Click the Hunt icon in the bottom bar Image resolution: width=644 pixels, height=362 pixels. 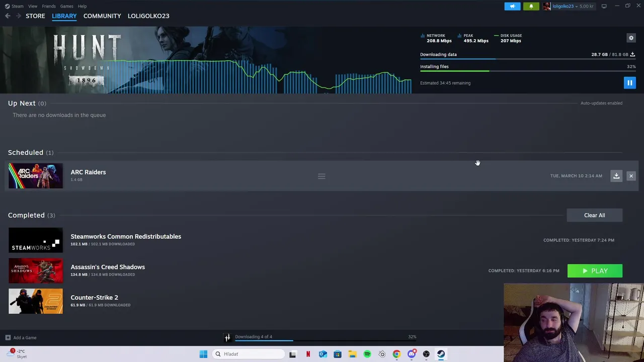(227, 338)
